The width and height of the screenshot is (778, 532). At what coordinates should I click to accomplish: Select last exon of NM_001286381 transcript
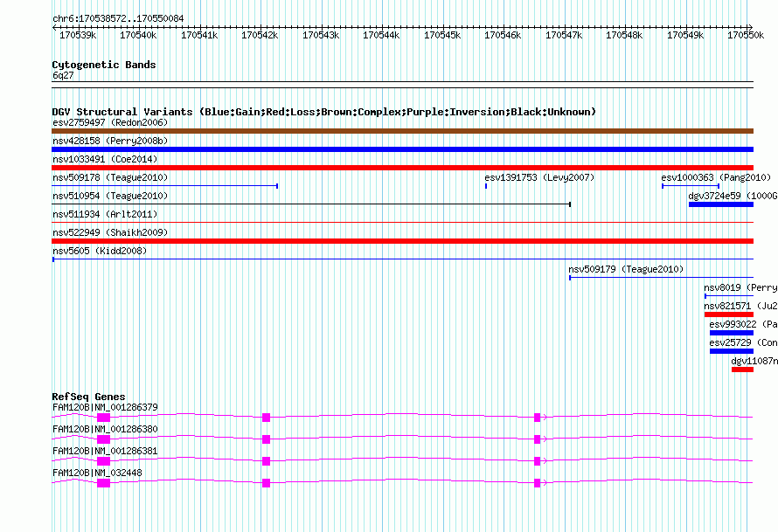pyautogui.click(x=537, y=461)
